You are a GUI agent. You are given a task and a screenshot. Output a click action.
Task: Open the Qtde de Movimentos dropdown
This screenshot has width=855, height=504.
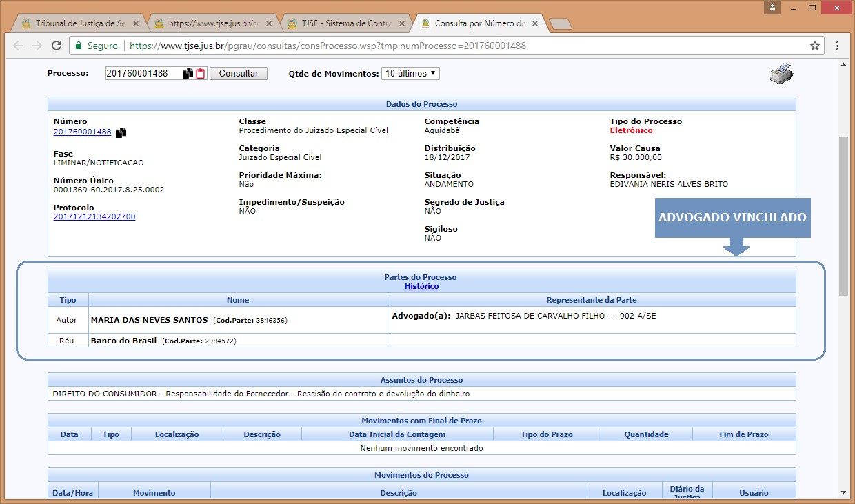410,73
